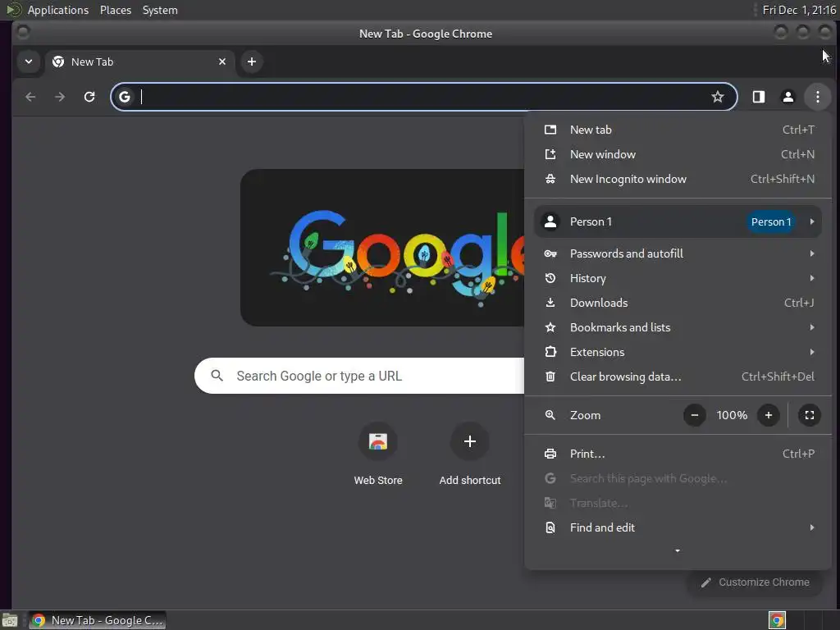This screenshot has width=840, height=630.
Task: Open the side panel icon
Action: [759, 97]
